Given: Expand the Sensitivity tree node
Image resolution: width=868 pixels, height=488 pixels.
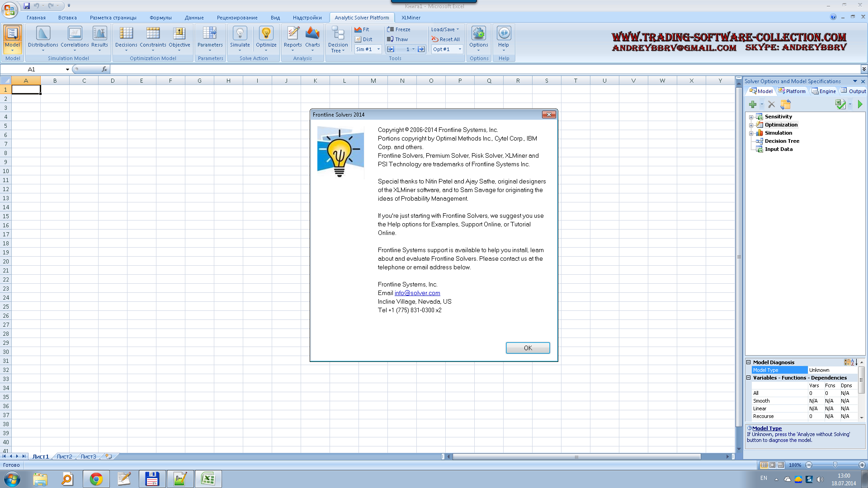Looking at the screenshot, I should click(x=751, y=117).
